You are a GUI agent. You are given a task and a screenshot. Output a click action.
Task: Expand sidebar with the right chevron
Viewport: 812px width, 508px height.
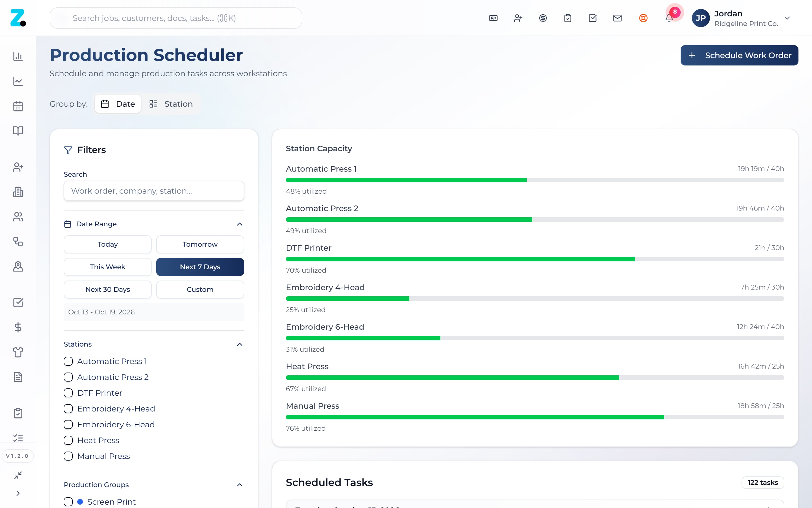[x=18, y=493]
